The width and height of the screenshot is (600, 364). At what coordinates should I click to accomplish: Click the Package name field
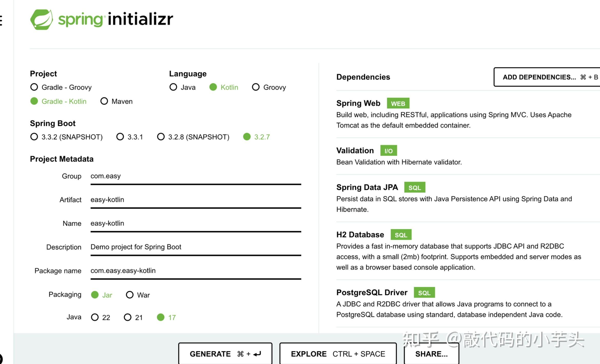[196, 271]
